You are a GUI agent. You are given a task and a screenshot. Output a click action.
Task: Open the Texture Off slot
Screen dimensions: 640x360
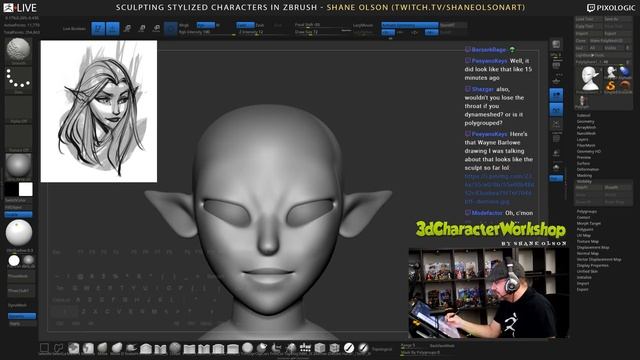tap(18, 138)
